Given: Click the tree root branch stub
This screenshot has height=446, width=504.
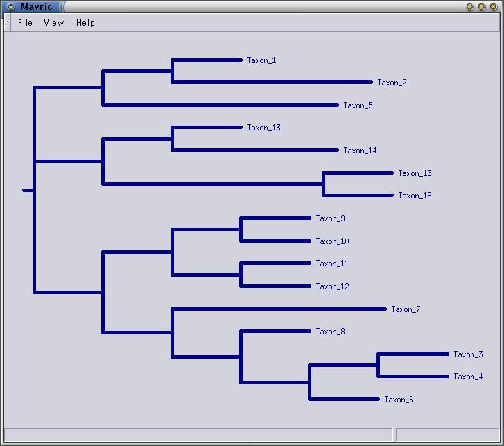Looking at the screenshot, I should click(x=28, y=190).
